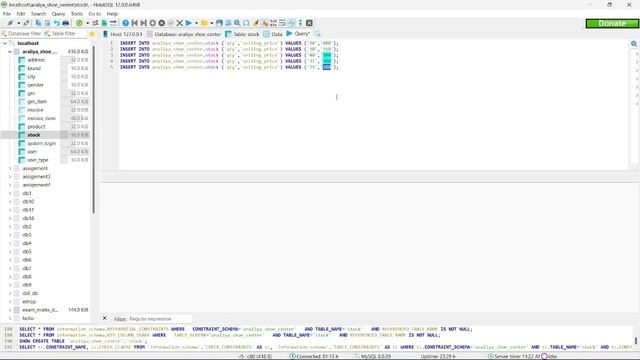Viewport: 640px width, 360px height.
Task: Jump to last row icon
Action: 144,23
